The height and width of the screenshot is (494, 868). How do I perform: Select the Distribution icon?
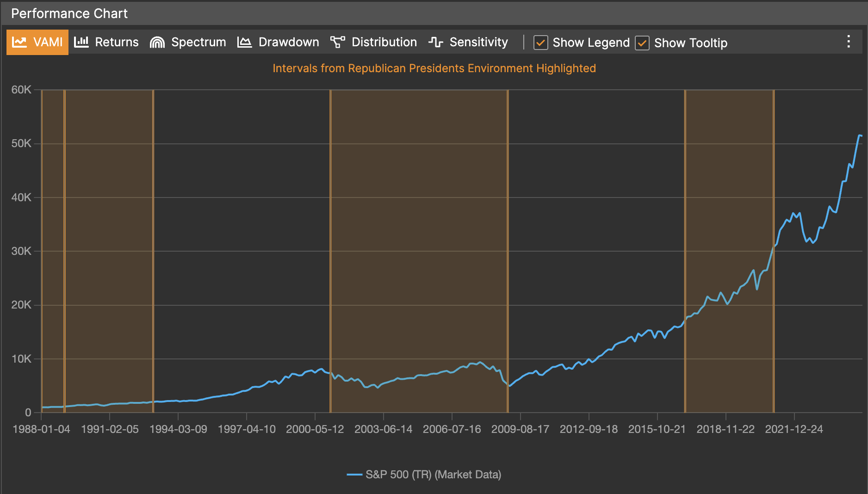337,42
